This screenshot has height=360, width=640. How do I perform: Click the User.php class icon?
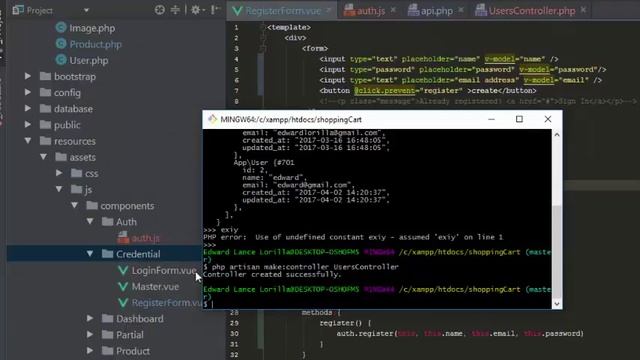click(x=61, y=60)
